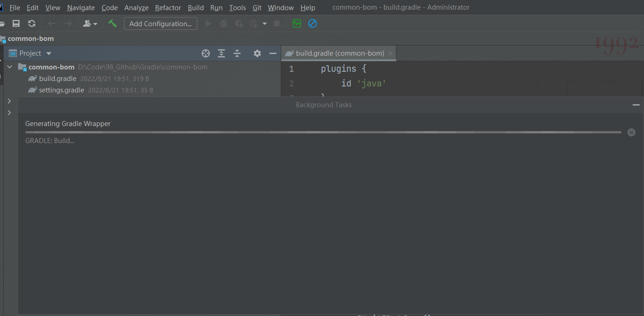Image resolution: width=644 pixels, height=316 pixels.
Task: Hide the Project tool window
Action: click(x=273, y=53)
